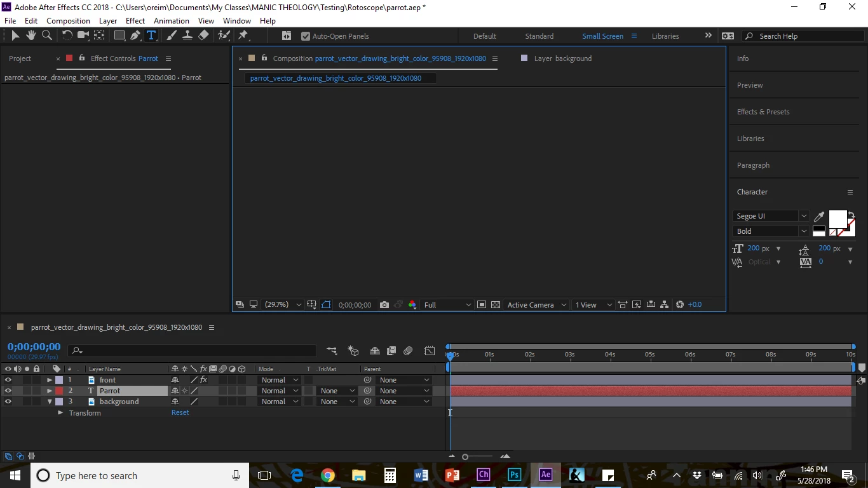Select the Hand tool

click(x=31, y=36)
